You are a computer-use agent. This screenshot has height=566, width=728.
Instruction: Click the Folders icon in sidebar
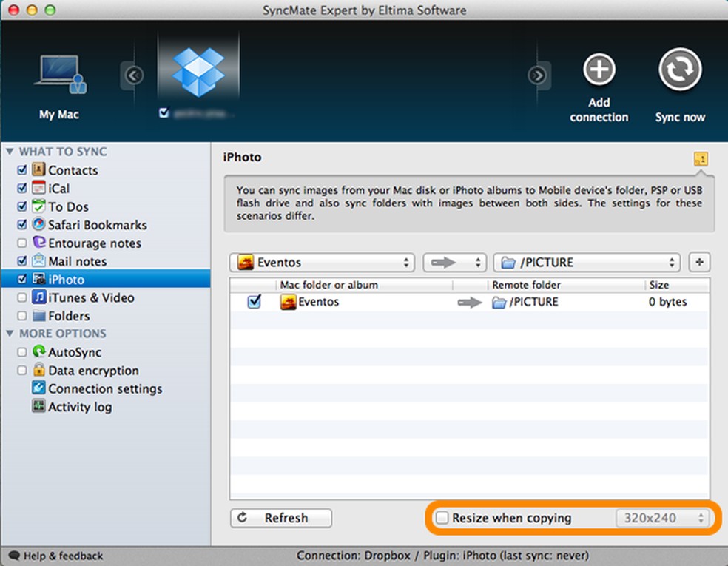click(39, 316)
